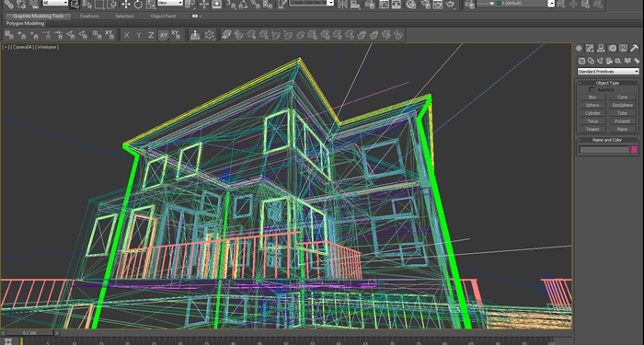Toggle Angle Snap
Viewport: 644px width, 345px height.
(x=244, y=4)
